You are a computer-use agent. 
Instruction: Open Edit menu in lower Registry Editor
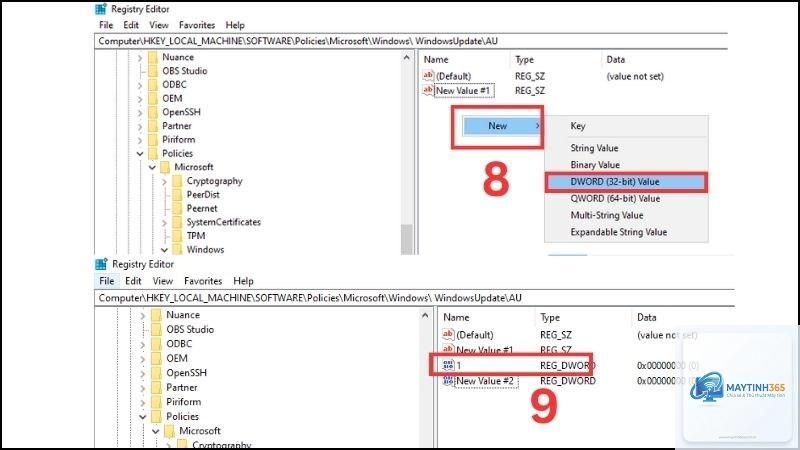tap(133, 281)
